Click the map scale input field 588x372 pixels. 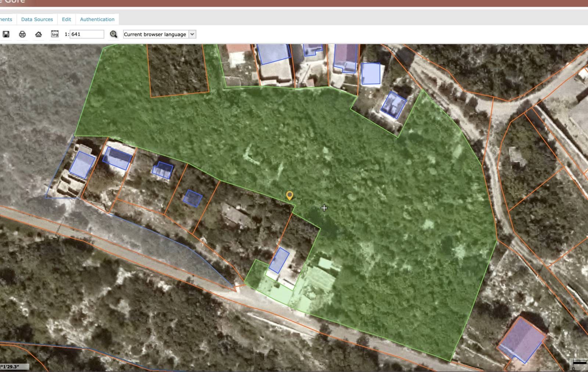pos(87,34)
